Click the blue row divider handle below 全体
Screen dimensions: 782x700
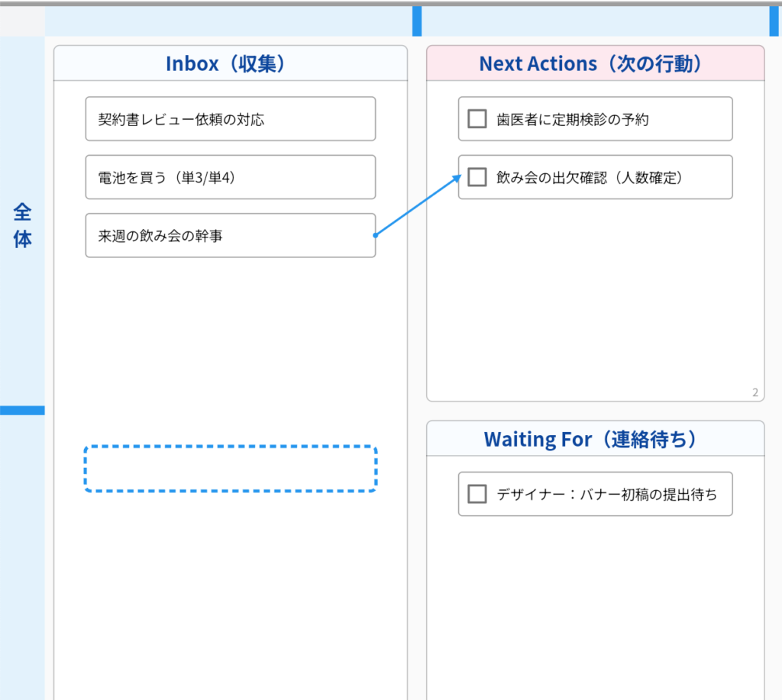tap(22, 411)
